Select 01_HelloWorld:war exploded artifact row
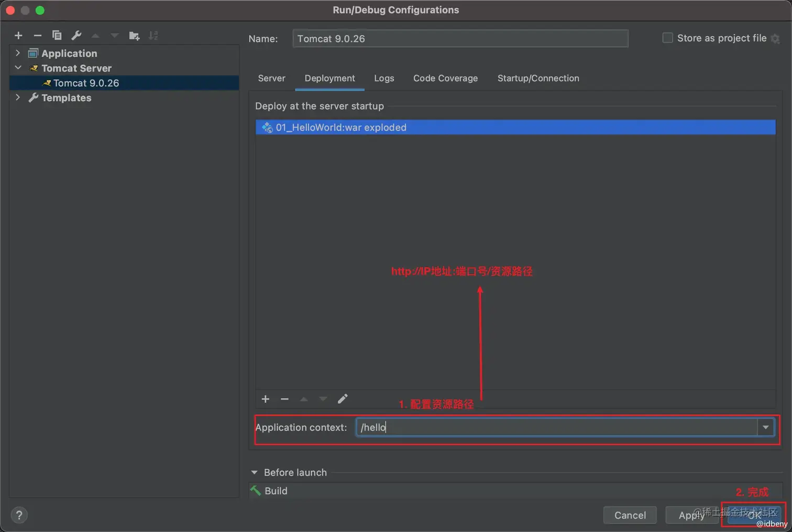The height and width of the screenshot is (532, 792). 515,127
